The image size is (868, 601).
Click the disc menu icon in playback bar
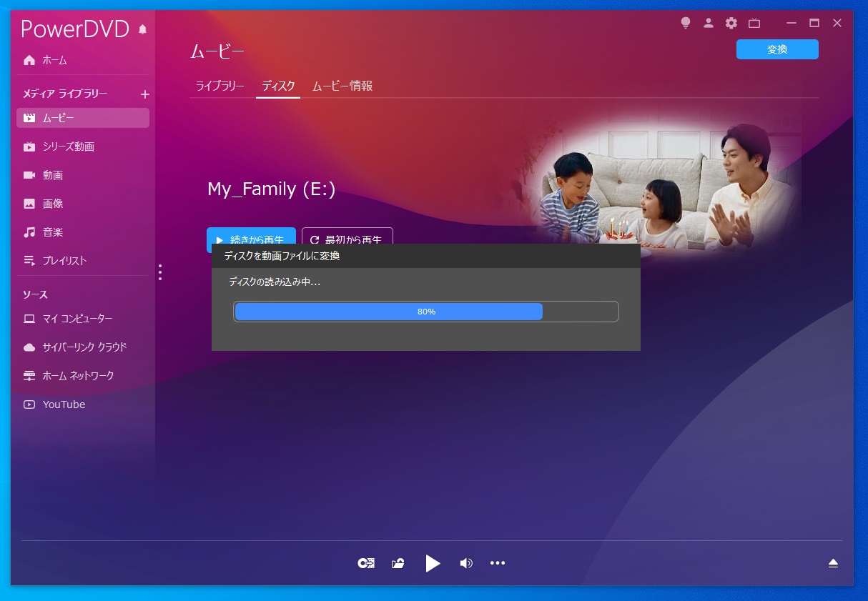(x=366, y=563)
